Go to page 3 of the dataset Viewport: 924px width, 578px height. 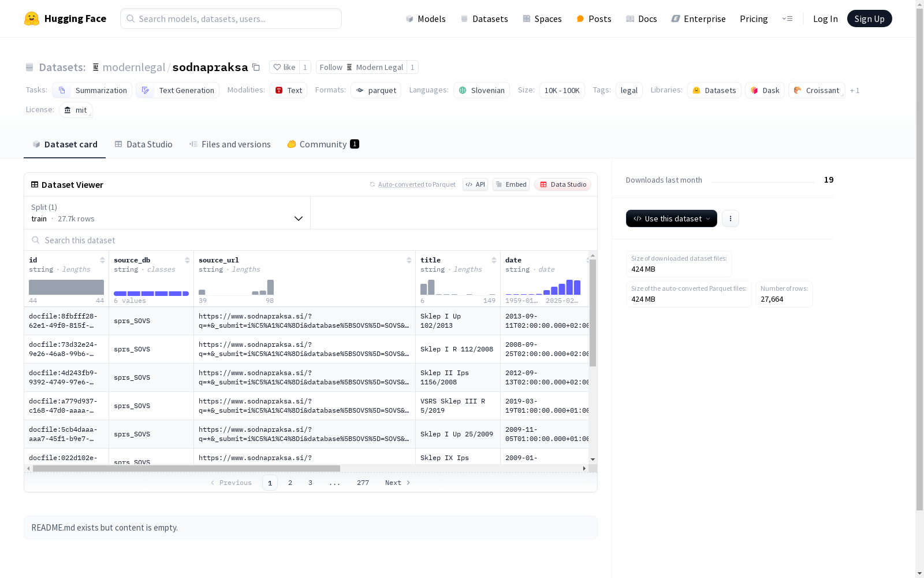click(310, 483)
